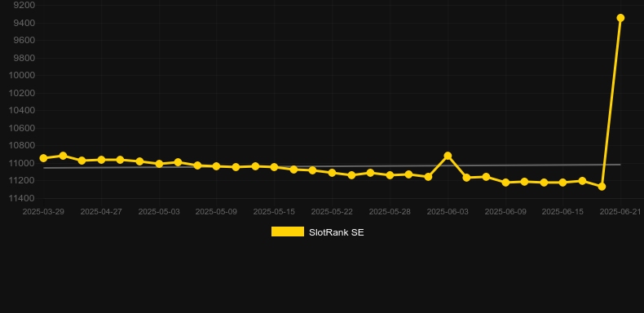Click the 9600 y-axis value
This screenshot has height=313, width=644.
point(24,40)
